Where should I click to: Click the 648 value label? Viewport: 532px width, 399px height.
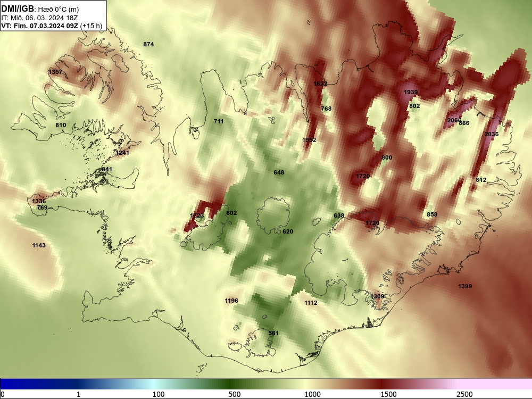click(279, 172)
